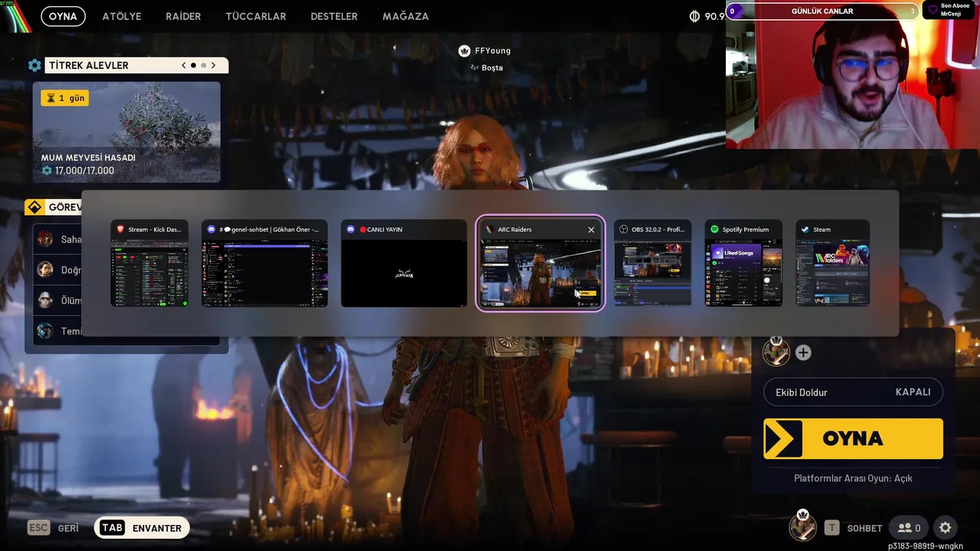The image size is (980, 551).
Task: Select the first event pagination dot
Action: [193, 65]
